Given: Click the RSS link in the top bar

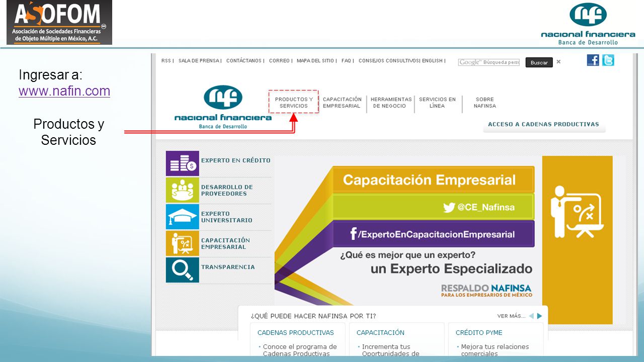Looking at the screenshot, I should point(166,61).
